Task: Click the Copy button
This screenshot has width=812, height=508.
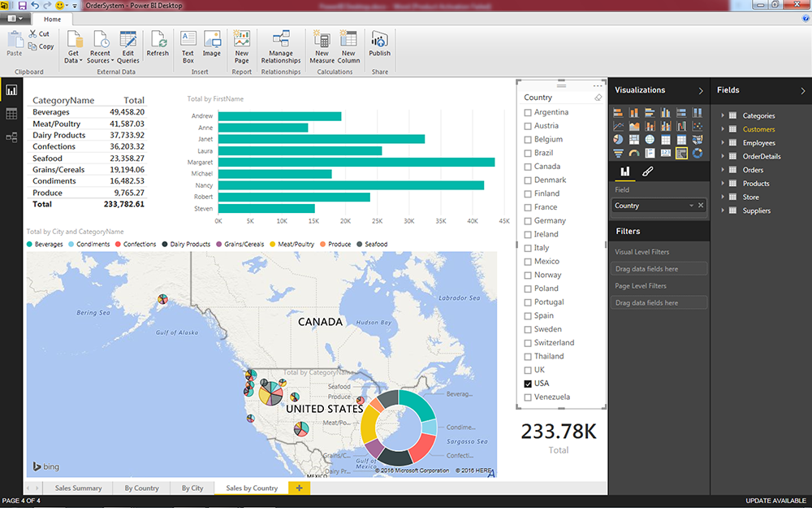Action: [41, 46]
